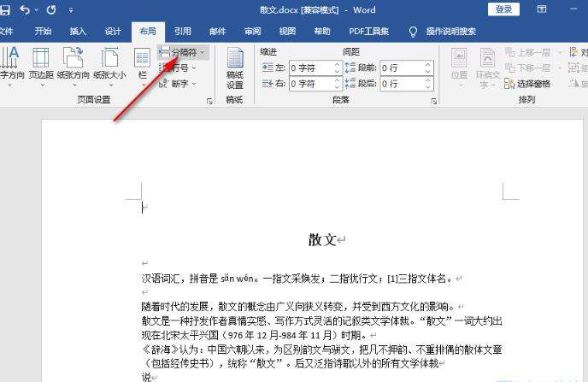Open the 分隔符 breaks dropdown
This screenshot has width=588, height=382.
183,52
